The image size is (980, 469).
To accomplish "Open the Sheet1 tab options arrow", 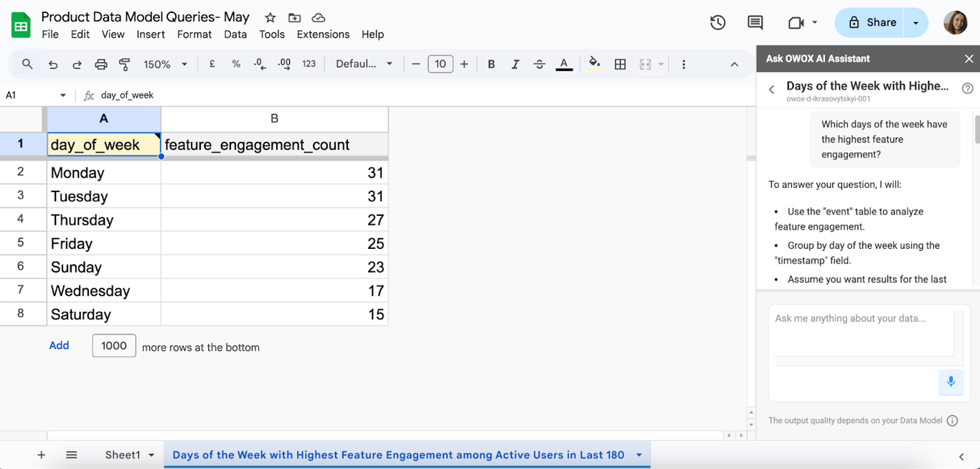I will [151, 455].
